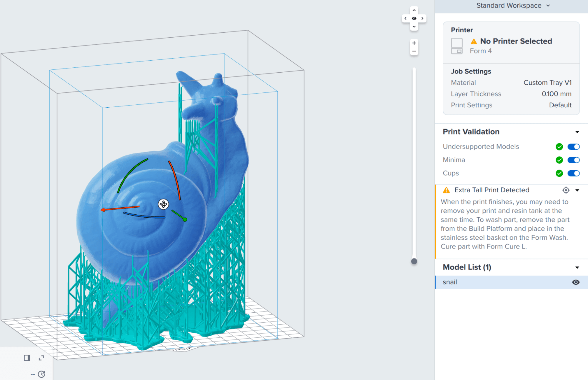Image resolution: width=588 pixels, height=380 pixels.
Task: Hide the snail model visibility
Action: [576, 282]
